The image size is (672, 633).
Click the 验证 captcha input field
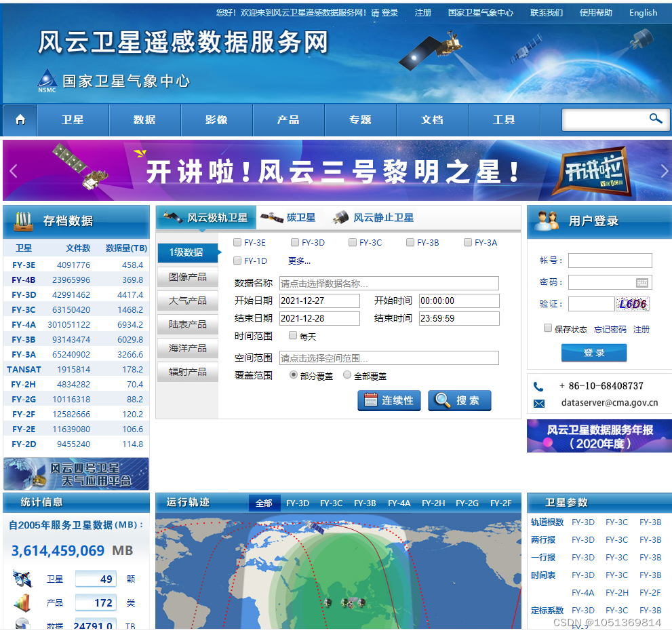point(591,304)
